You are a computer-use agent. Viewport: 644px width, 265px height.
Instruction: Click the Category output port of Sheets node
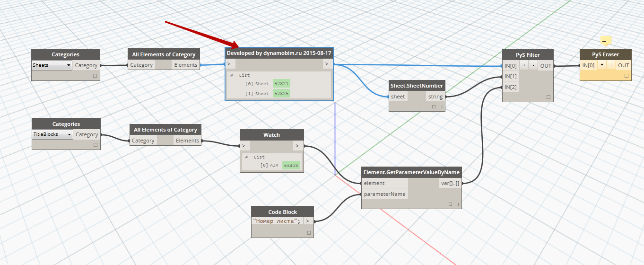pos(87,65)
